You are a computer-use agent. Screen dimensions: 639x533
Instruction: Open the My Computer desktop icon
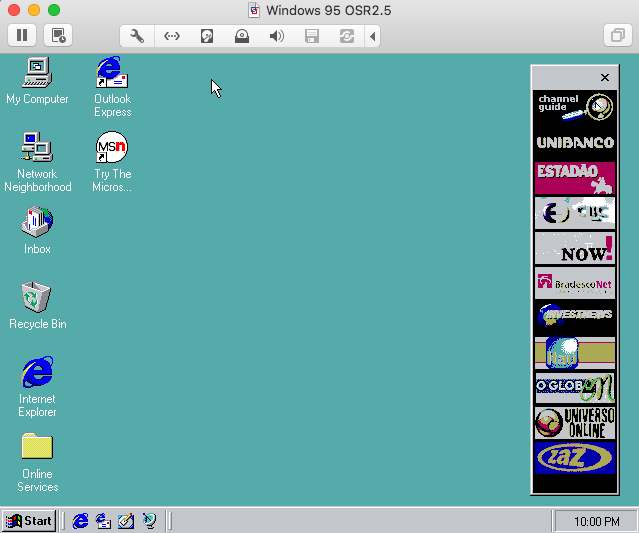37,74
